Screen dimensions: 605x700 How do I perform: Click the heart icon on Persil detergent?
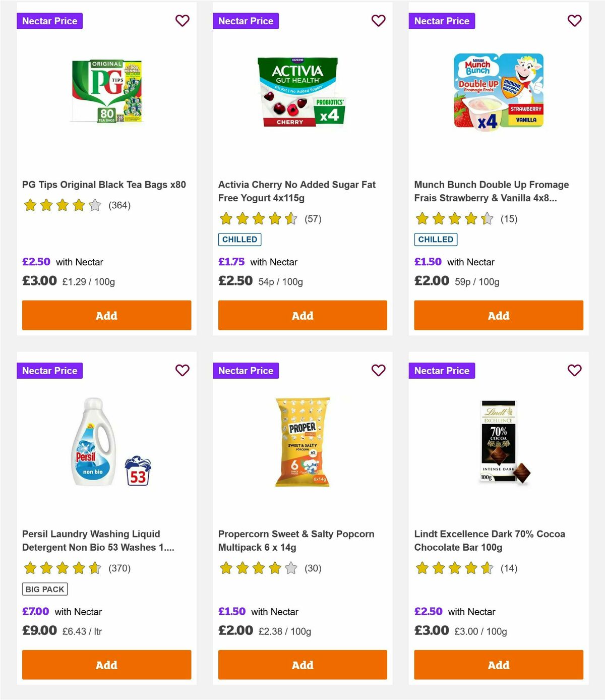(x=183, y=370)
